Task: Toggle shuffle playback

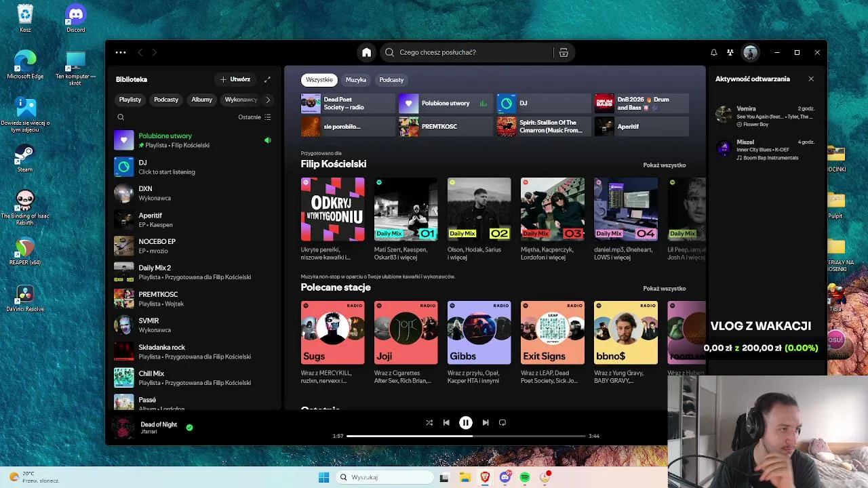Action: coord(429,422)
